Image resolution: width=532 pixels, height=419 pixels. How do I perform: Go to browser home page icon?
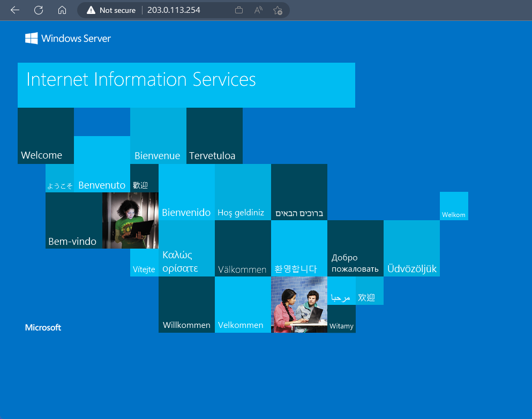[x=62, y=10]
